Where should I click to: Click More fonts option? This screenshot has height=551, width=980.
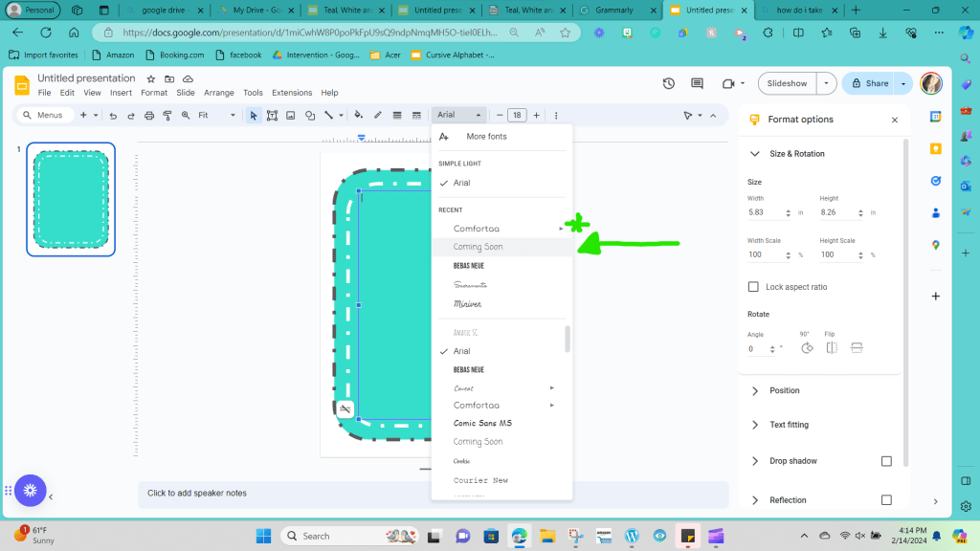point(486,137)
